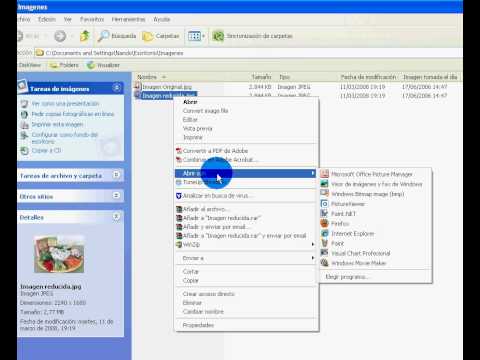Click Abrir in the context menu
Screen dimensions: 480x360
point(190,102)
